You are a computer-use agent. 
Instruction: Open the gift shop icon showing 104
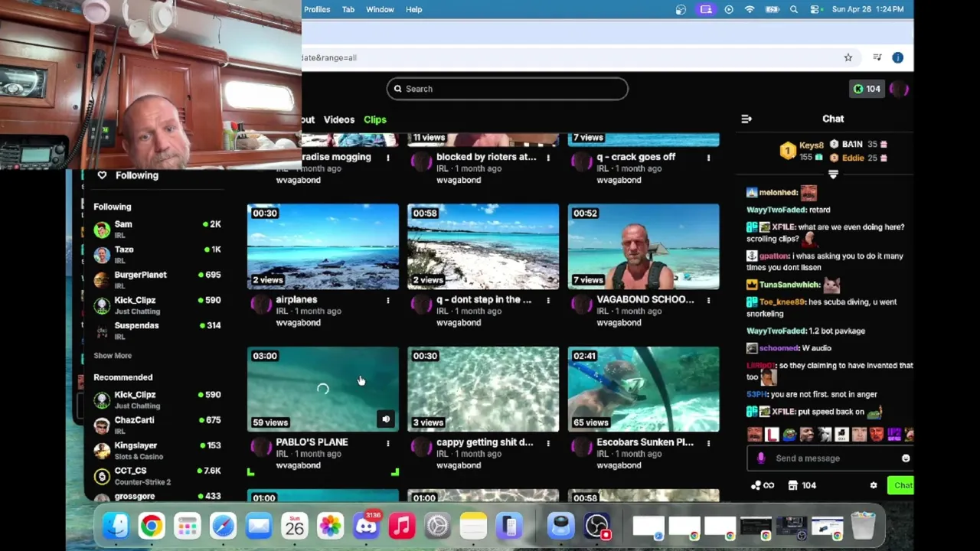pos(802,485)
